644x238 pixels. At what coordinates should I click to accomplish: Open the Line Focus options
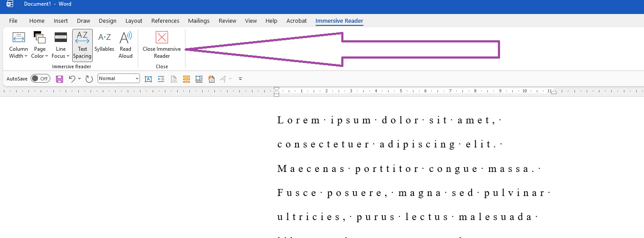click(x=61, y=45)
